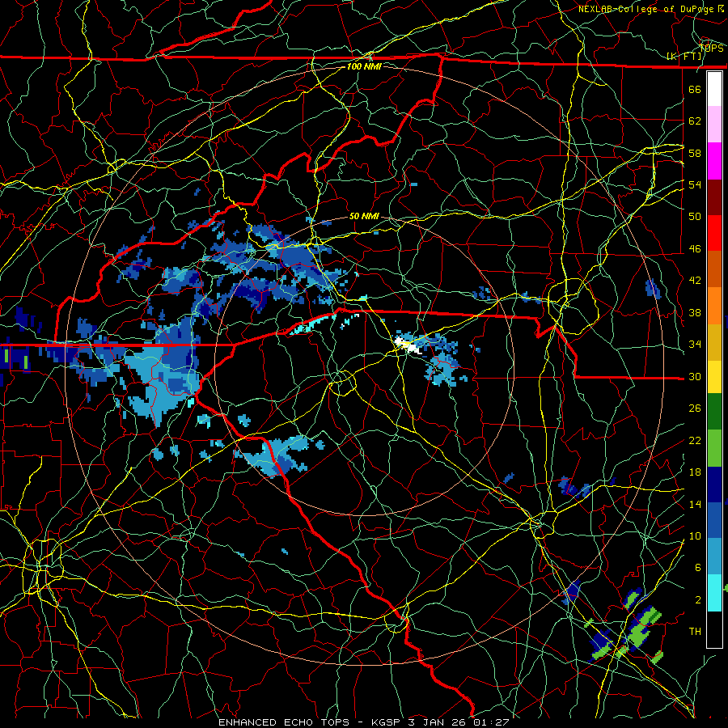Select the navy blue legend swatch
This screenshot has width=728, height=728.
(714, 485)
